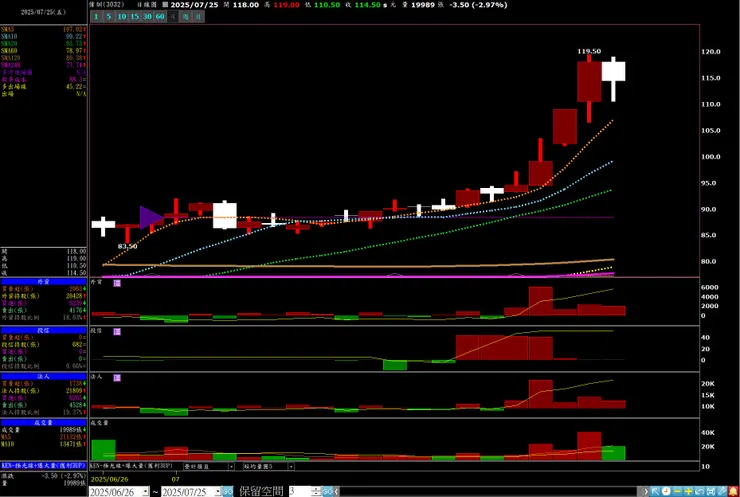The image size is (740, 497).
Task: Select the KEN strategy label at bottom-left
Action: [x=43, y=466]
